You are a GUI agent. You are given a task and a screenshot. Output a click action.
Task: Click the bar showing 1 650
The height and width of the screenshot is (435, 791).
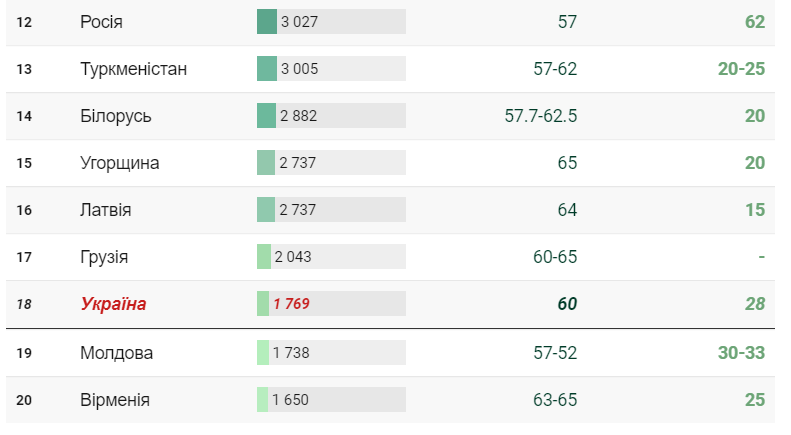[331, 400]
